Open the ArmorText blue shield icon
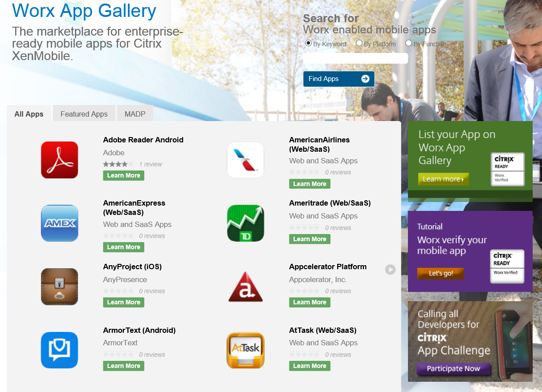The width and height of the screenshot is (542, 392). (59, 350)
